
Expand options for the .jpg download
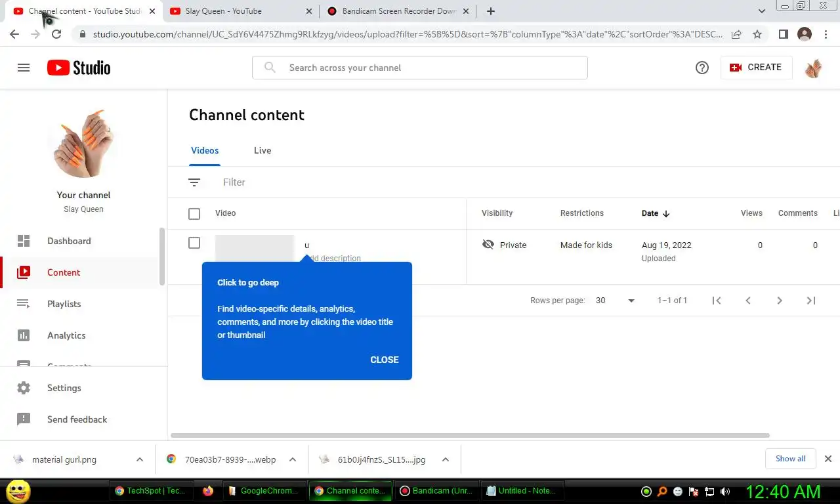click(x=445, y=459)
